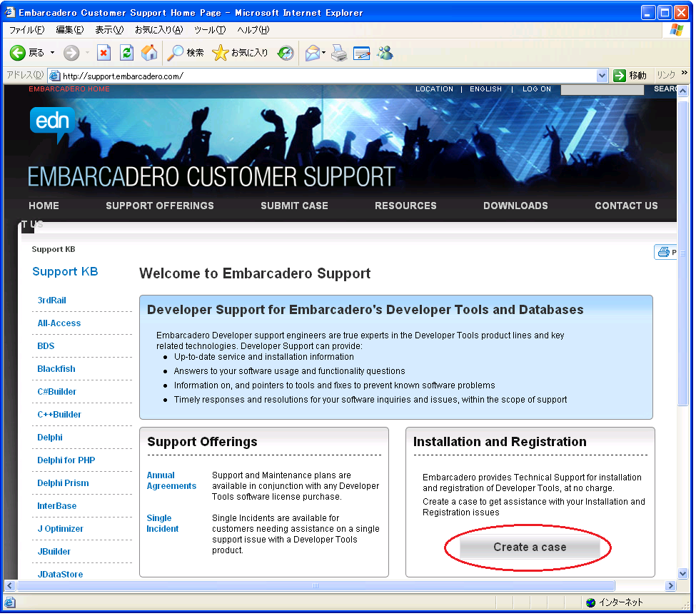Open the History clock icon
The width and height of the screenshot is (696, 616).
tap(286, 54)
